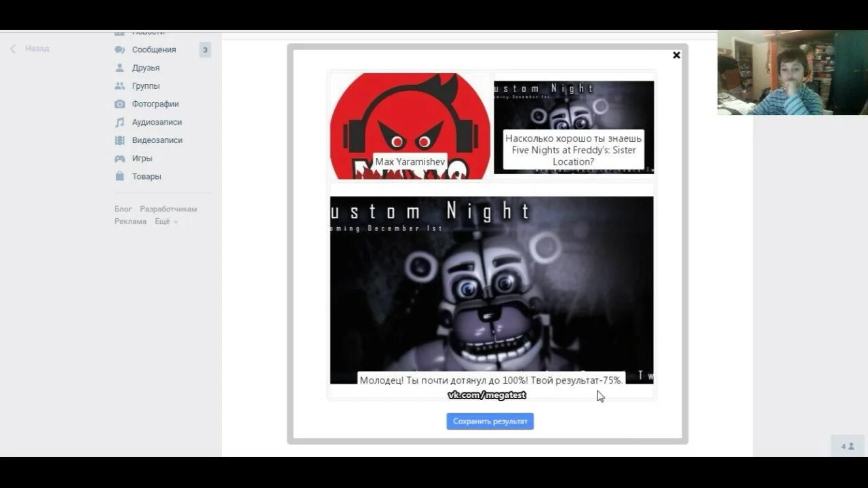
Task: Click the webcam overlay video
Action: [x=793, y=73]
